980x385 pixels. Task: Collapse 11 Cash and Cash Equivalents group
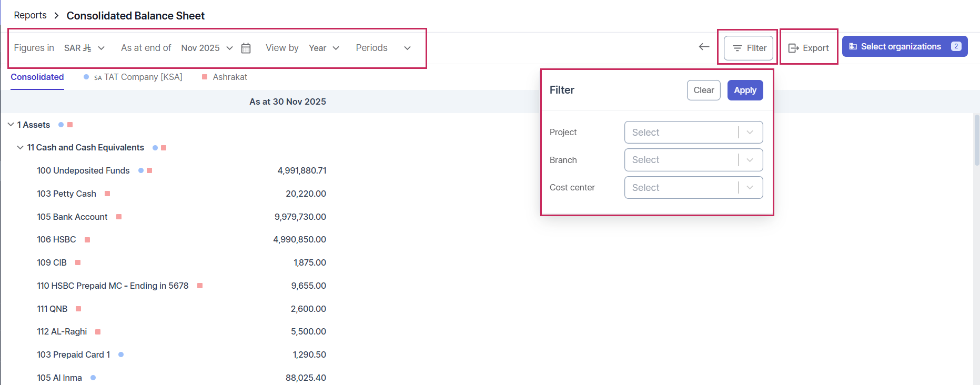pos(20,148)
